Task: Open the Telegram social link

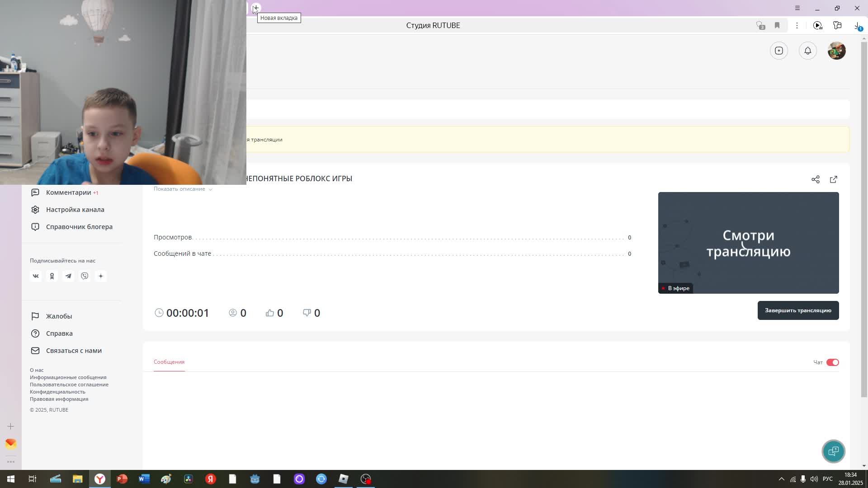Action: (68, 276)
